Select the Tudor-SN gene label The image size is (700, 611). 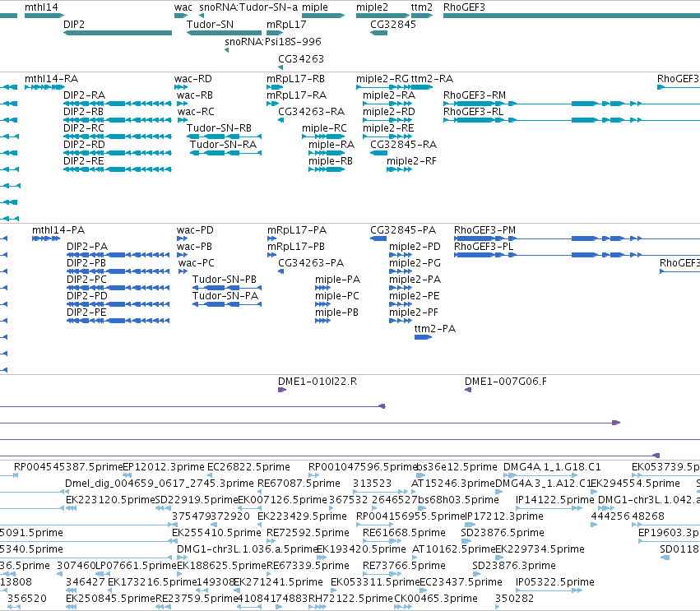210,24
